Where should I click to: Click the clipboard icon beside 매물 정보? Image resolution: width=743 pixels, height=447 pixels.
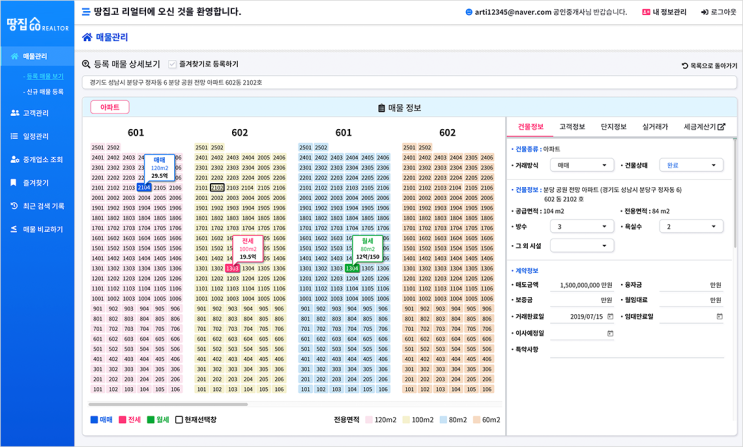tap(381, 108)
